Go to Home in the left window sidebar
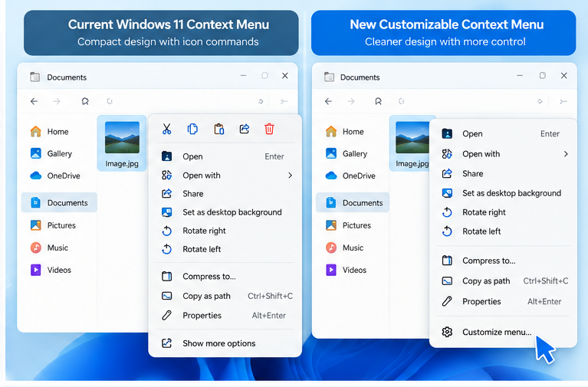Viewport: 588px width, 387px height. click(x=58, y=132)
